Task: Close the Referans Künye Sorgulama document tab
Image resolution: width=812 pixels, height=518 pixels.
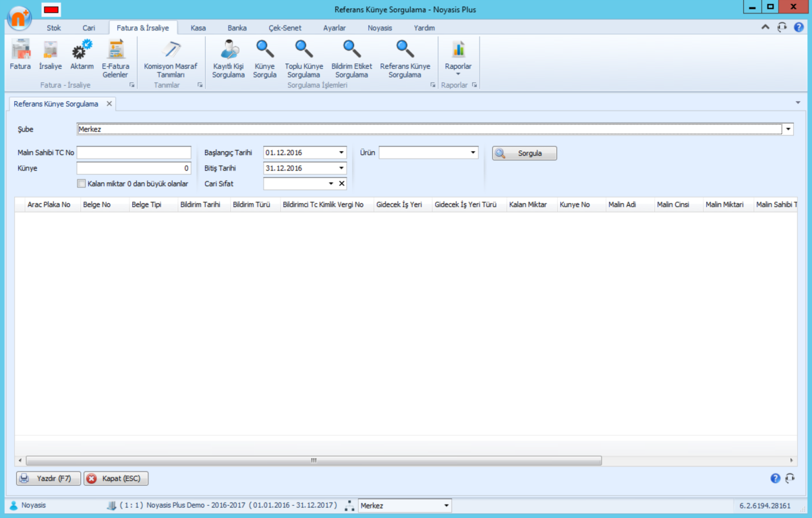Action: (109, 104)
